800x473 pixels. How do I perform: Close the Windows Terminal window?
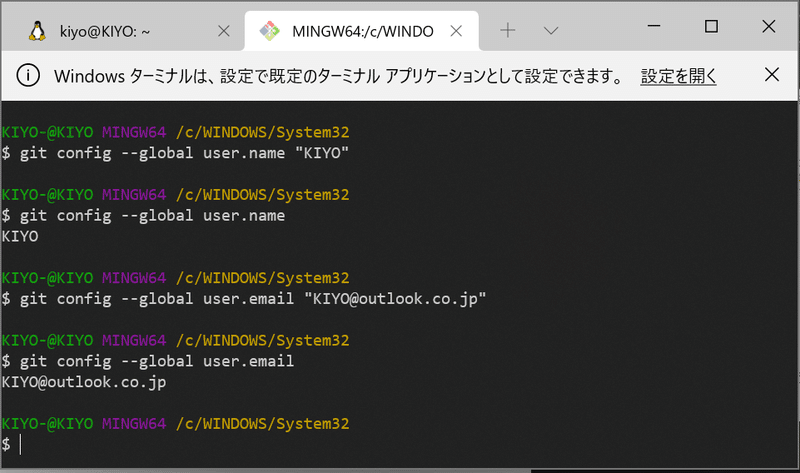769,26
